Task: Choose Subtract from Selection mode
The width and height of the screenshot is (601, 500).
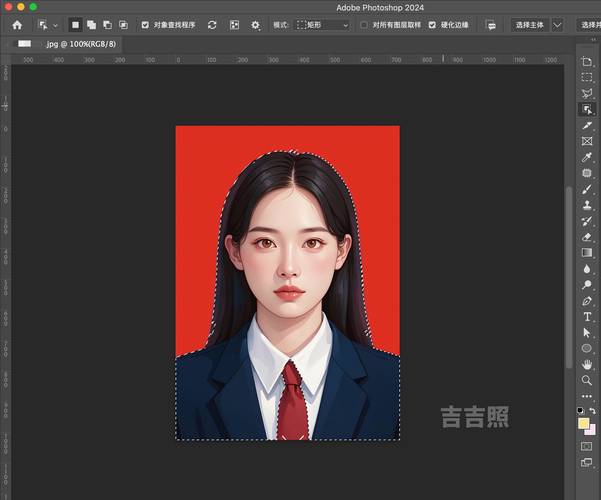Action: click(107, 25)
